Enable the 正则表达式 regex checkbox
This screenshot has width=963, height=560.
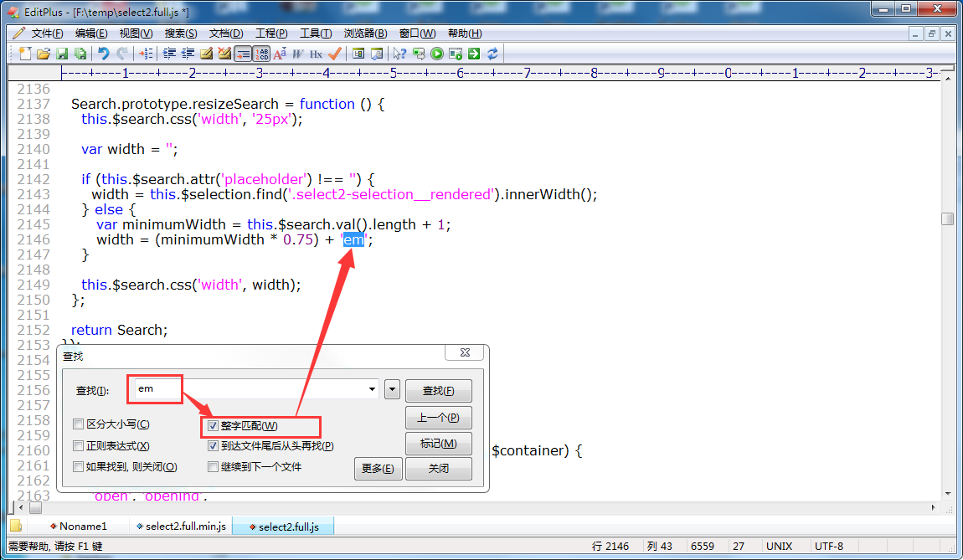[x=78, y=446]
